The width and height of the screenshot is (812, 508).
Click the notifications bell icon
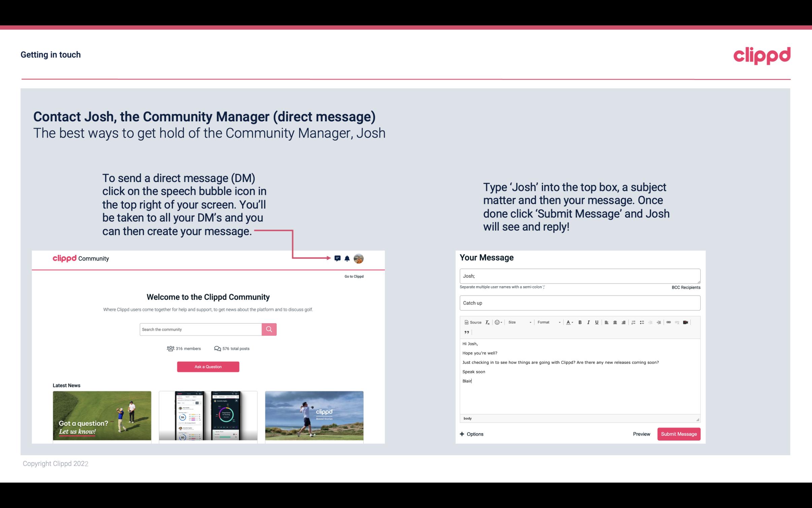347,258
